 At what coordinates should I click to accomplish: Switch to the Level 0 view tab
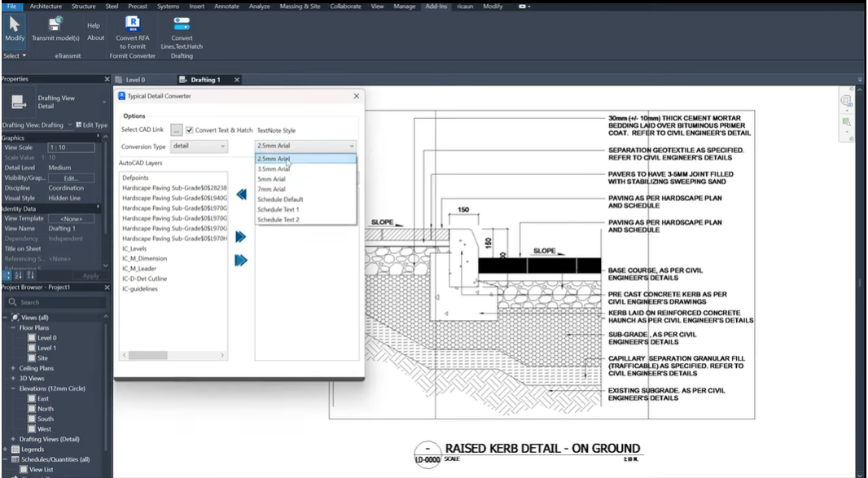(x=136, y=80)
